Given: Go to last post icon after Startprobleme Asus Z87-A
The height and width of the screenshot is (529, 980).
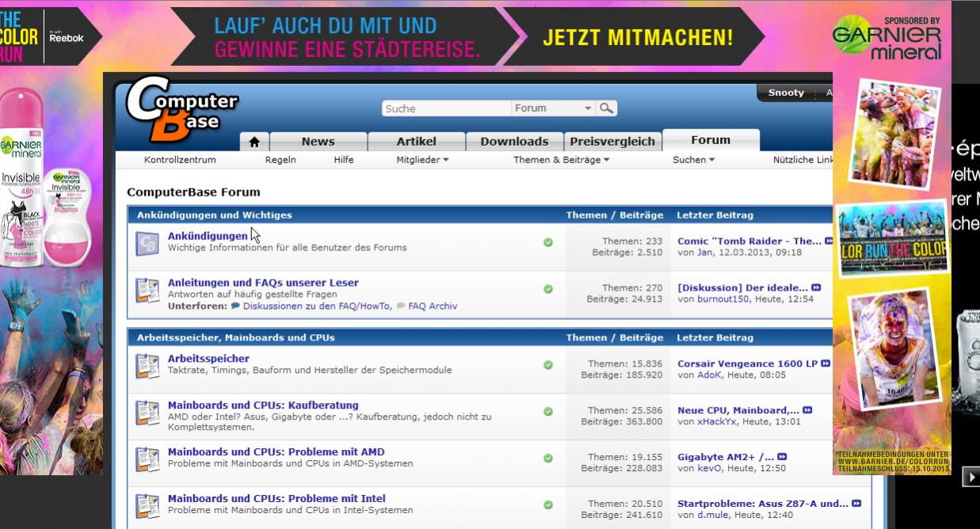Looking at the screenshot, I should click(856, 504).
